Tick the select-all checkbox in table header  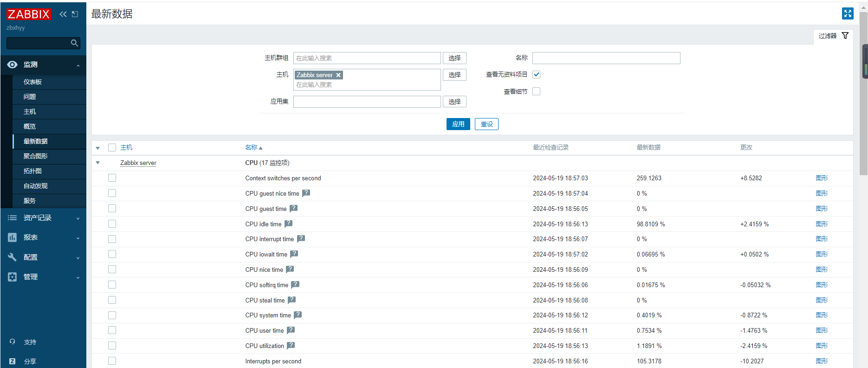[112, 147]
